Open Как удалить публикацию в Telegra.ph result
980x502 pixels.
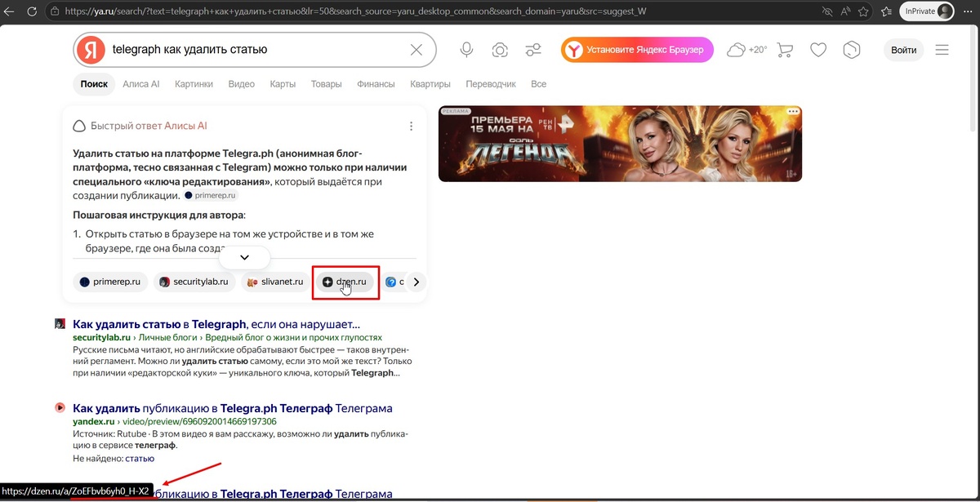[x=233, y=407]
